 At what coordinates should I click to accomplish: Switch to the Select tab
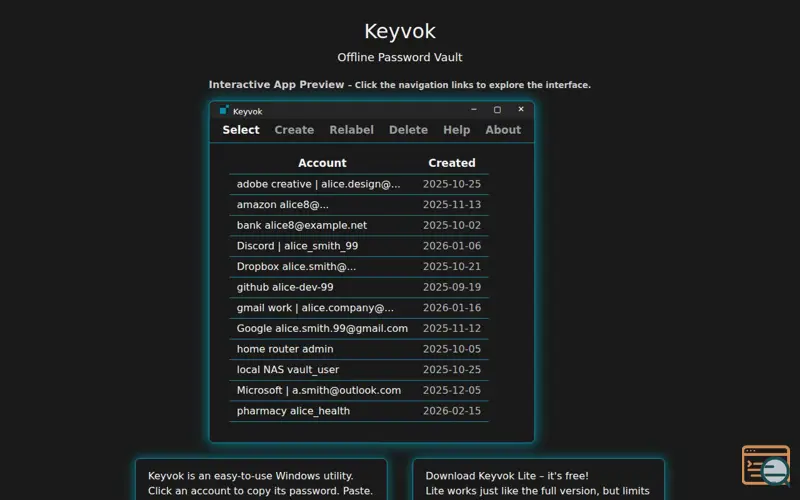pyautogui.click(x=241, y=130)
